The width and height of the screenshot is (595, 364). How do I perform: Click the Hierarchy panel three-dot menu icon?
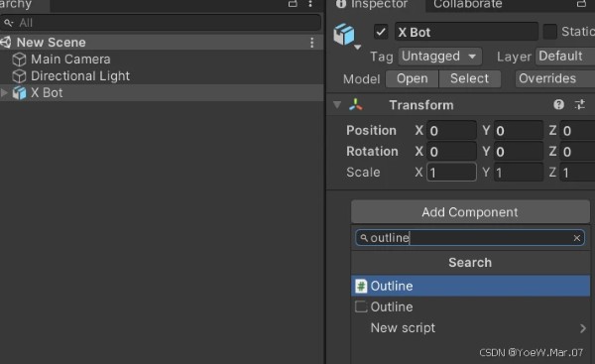point(310,4)
